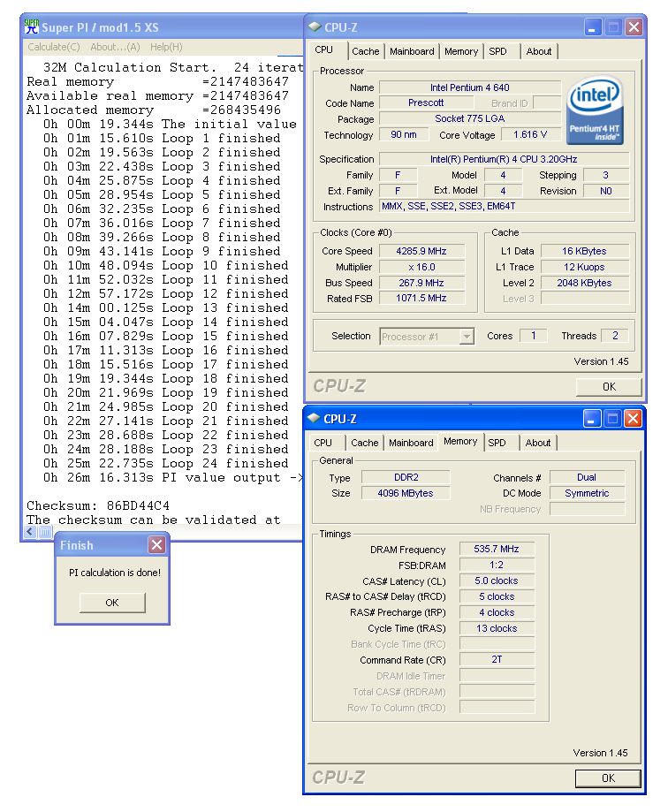Image resolution: width=668 pixels, height=812 pixels.
Task: Close the Finish dialog with X
Action: [x=157, y=544]
